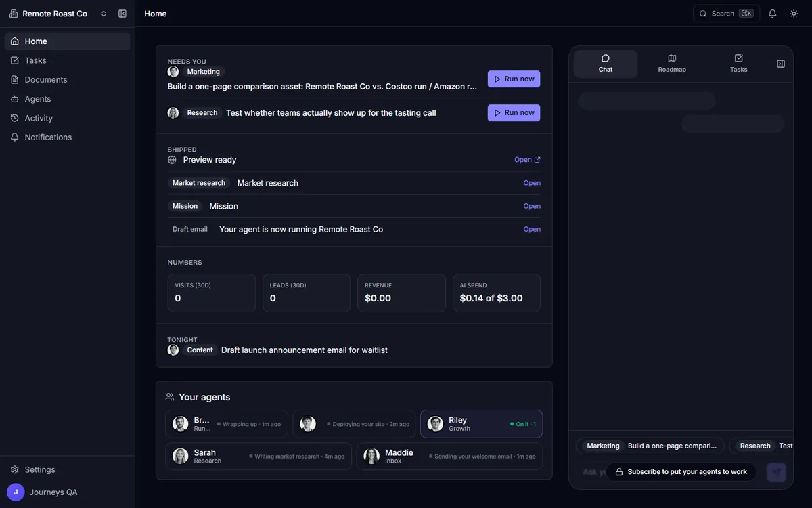
Task: Click the Market research tag label
Action: coord(199,183)
